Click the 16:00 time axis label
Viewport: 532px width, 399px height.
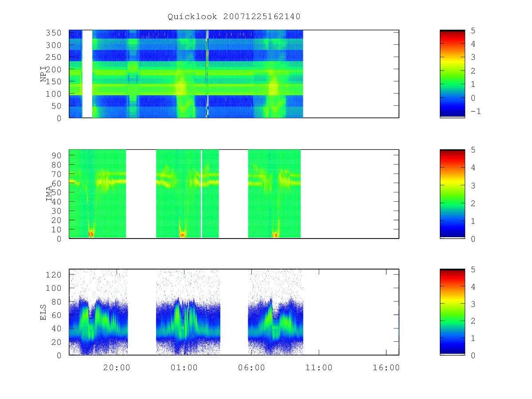[x=386, y=368]
